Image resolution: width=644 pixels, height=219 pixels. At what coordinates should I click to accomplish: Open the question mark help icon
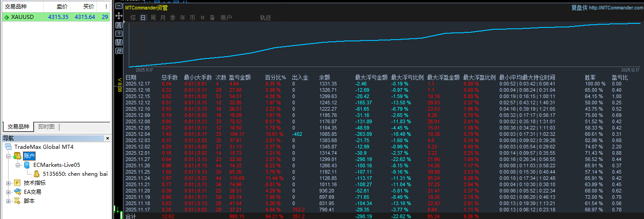pyautogui.click(x=119, y=33)
